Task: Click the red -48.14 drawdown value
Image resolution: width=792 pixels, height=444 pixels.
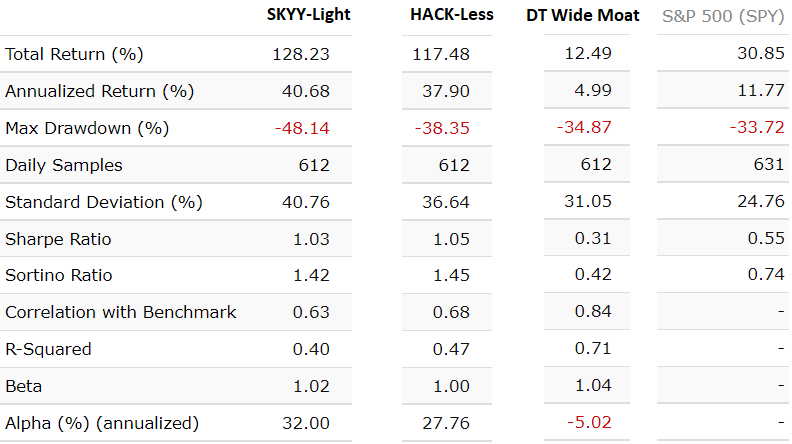Action: [x=303, y=128]
